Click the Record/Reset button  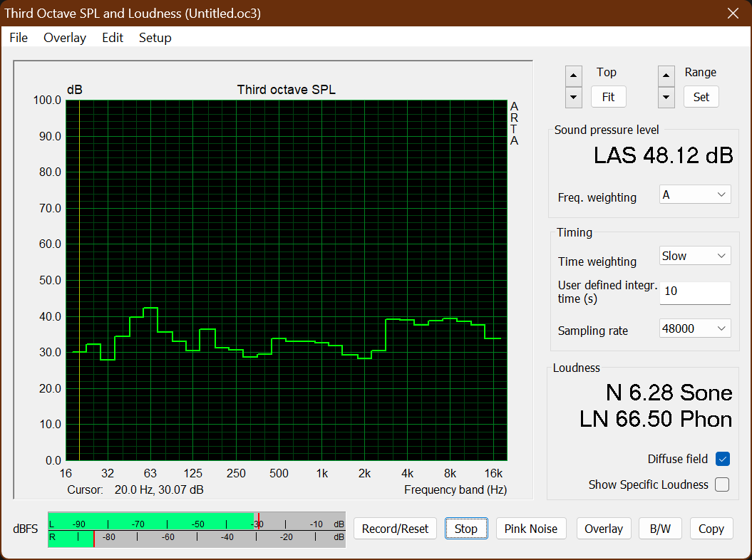(395, 529)
